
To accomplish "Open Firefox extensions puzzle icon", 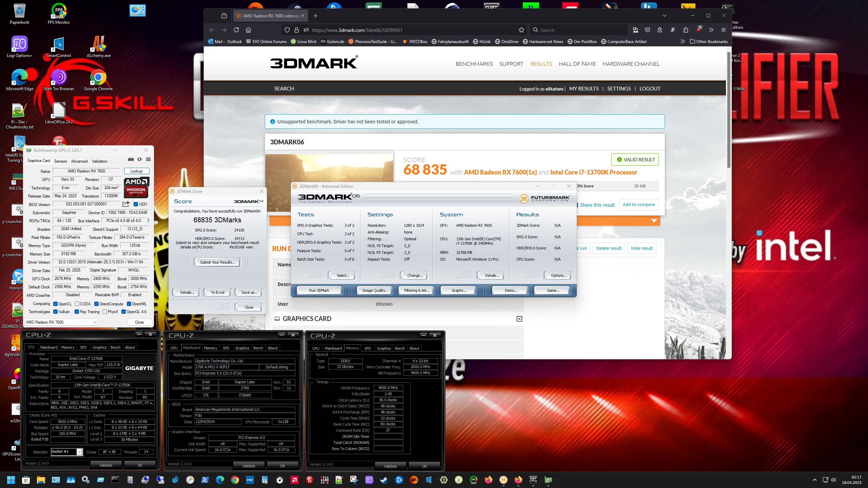I will point(686,30).
